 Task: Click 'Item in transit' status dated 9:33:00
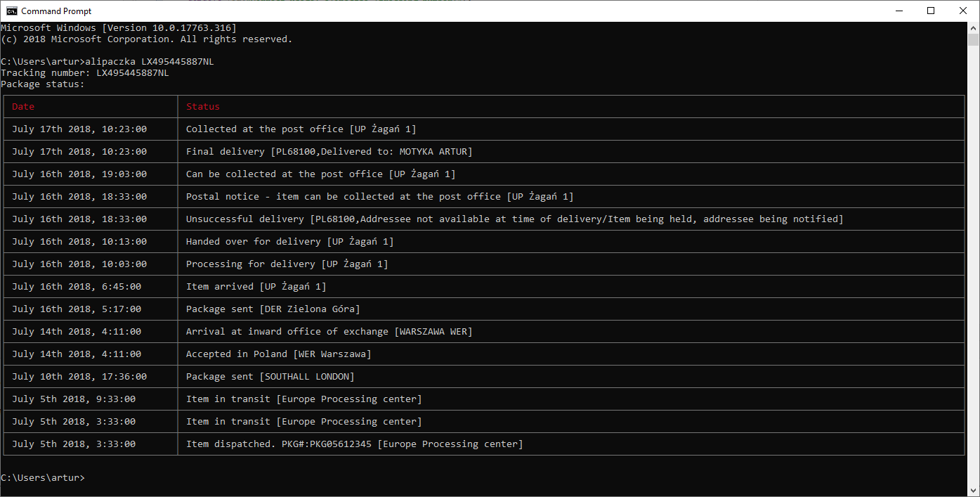304,399
